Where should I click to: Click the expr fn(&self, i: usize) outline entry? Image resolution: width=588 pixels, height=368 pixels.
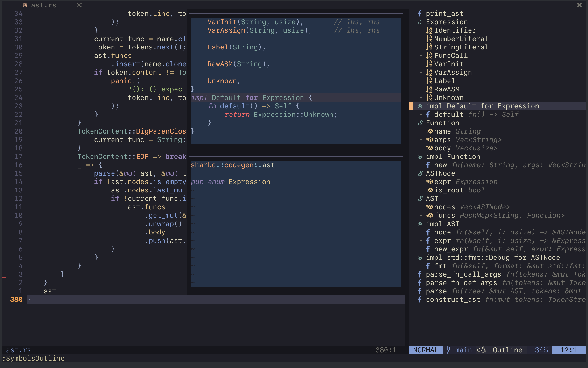510,240
